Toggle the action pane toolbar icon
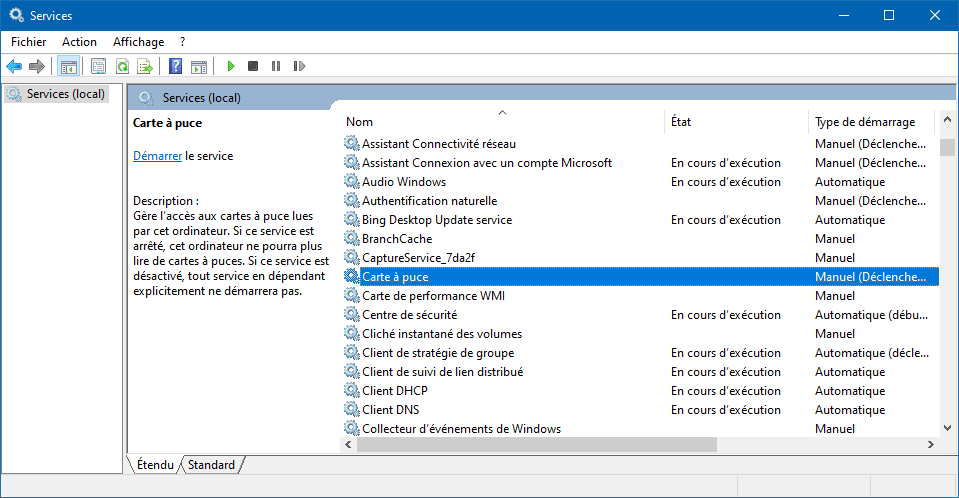Image resolution: width=959 pixels, height=498 pixels. pyautogui.click(x=199, y=66)
